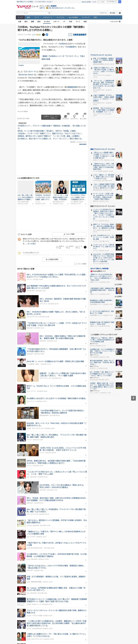Click the back-to-top arrow button
Viewport: 138px width, 644px height.
[x=133, y=398]
